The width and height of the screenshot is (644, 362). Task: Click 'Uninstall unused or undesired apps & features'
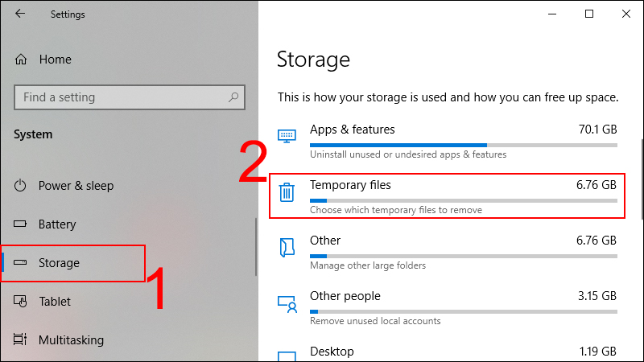[x=408, y=154]
